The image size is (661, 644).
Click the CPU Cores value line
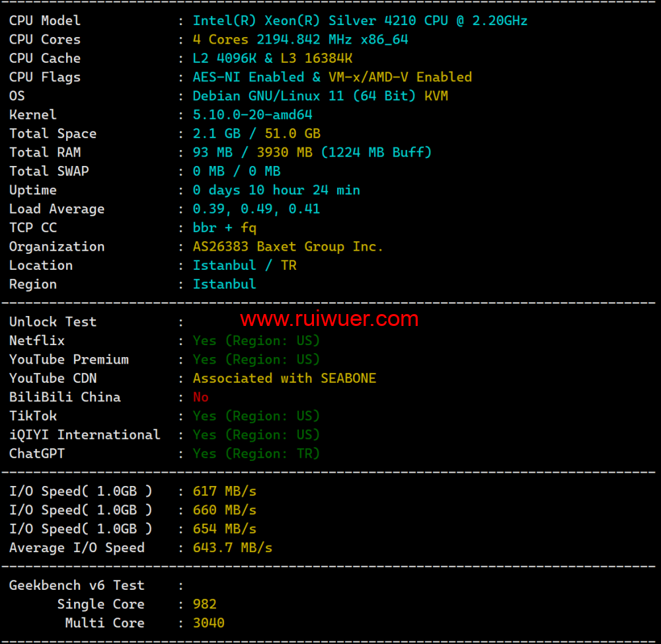[300, 40]
